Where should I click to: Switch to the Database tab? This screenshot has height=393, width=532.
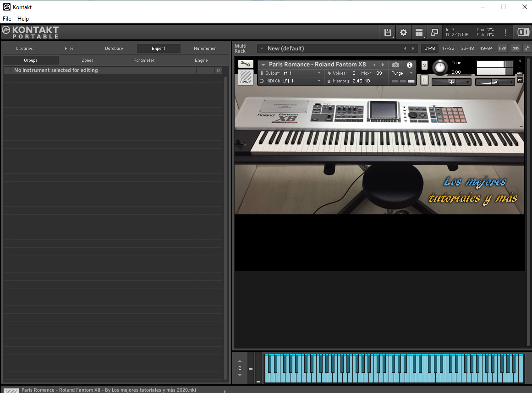pyautogui.click(x=114, y=49)
